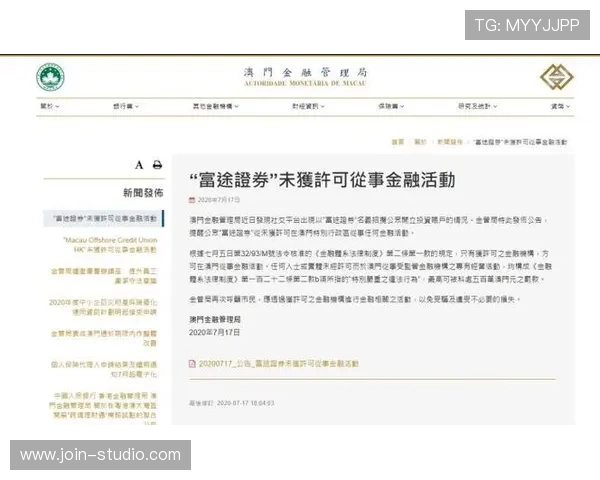
Task: Expand the 其他金融機構 navigation menu
Action: (x=215, y=106)
